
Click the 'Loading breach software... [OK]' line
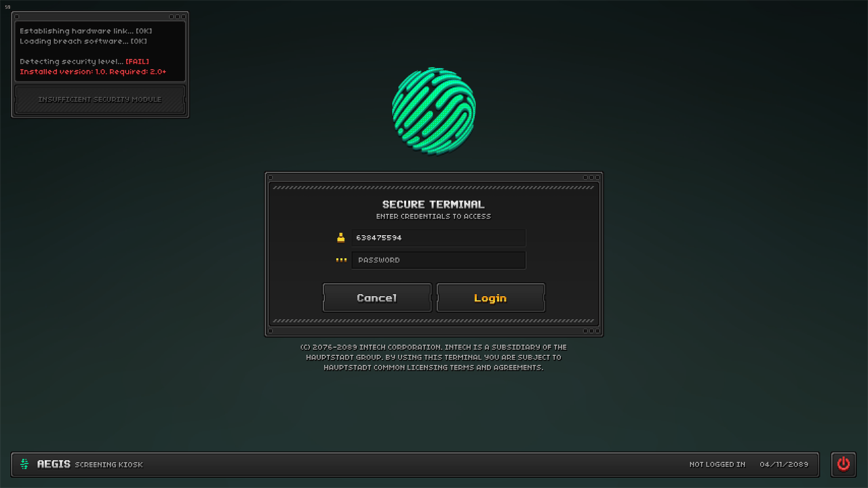click(x=83, y=41)
